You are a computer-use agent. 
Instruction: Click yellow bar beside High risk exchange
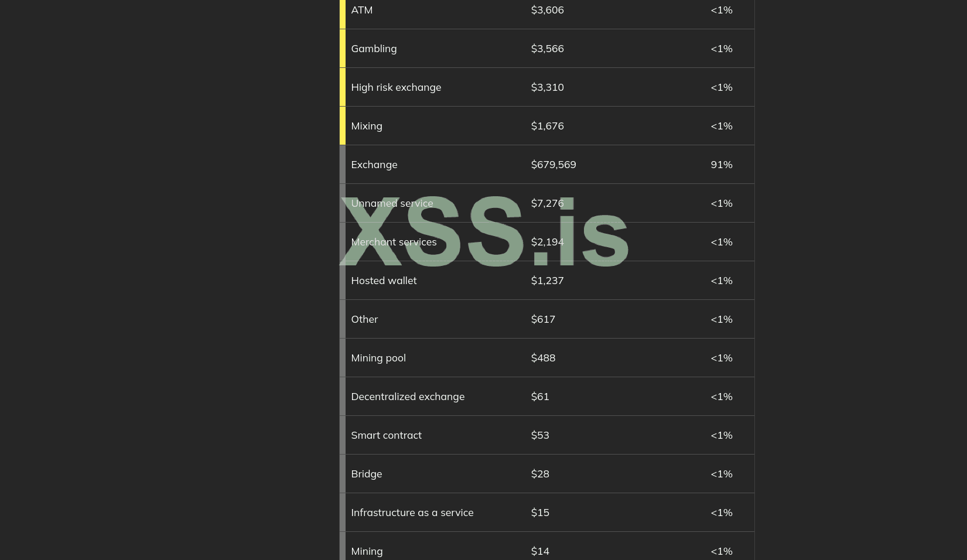[x=343, y=87]
